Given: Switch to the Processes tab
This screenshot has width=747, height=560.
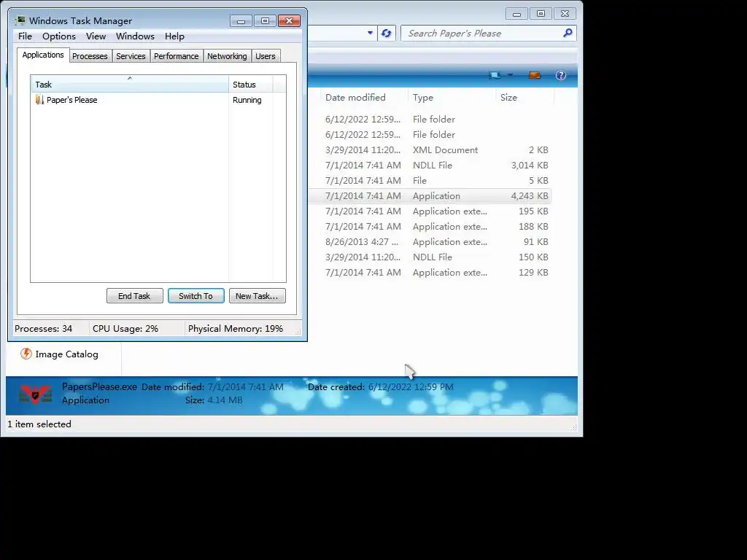Looking at the screenshot, I should click(x=90, y=56).
